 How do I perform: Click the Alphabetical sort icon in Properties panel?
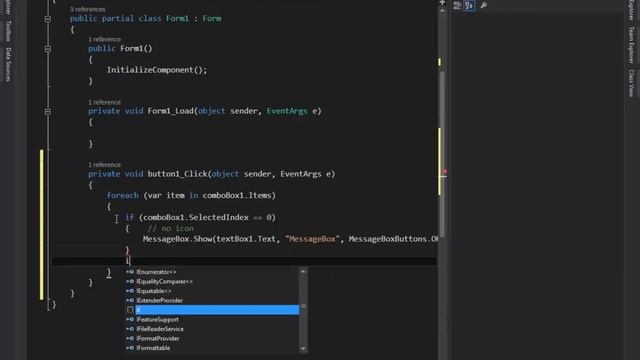click(x=469, y=5)
